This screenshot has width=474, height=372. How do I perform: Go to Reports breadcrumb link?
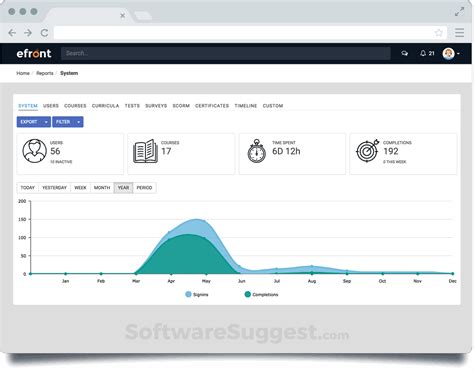(45, 73)
